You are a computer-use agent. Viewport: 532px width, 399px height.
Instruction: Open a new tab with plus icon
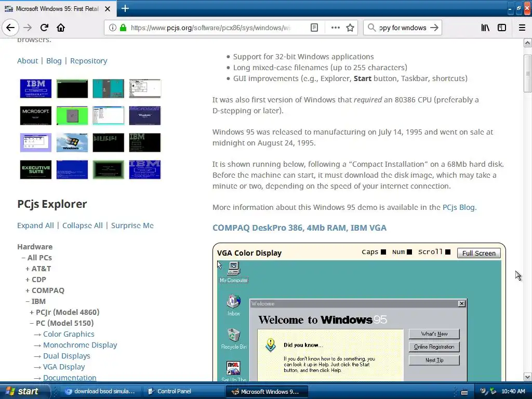[x=125, y=8]
